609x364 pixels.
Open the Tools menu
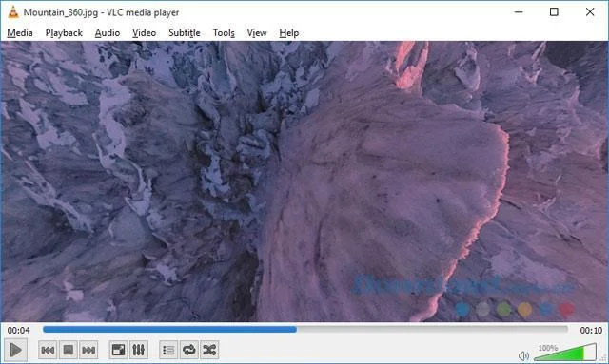click(x=224, y=33)
